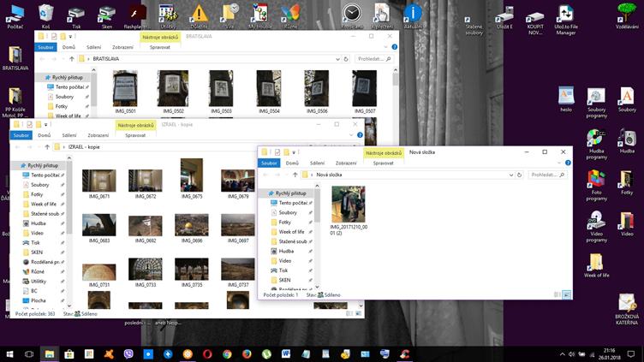Open the Zobrazení tab in Nová složka window
The image size is (644, 362).
[x=346, y=163]
